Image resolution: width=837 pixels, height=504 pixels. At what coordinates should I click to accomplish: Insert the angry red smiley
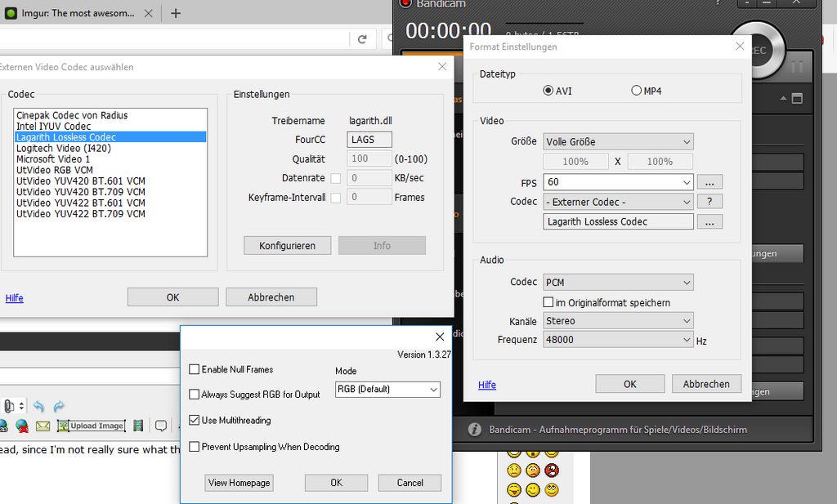(x=552, y=470)
